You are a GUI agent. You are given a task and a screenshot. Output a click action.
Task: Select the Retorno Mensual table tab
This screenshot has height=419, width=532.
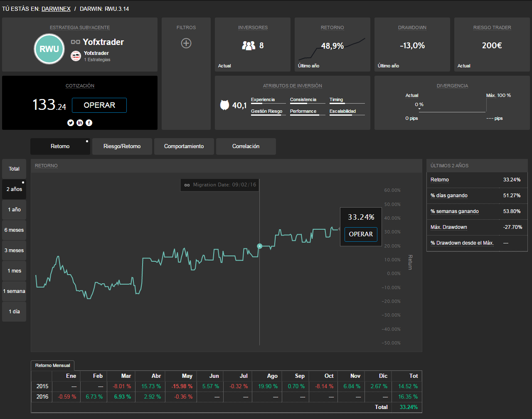click(53, 365)
